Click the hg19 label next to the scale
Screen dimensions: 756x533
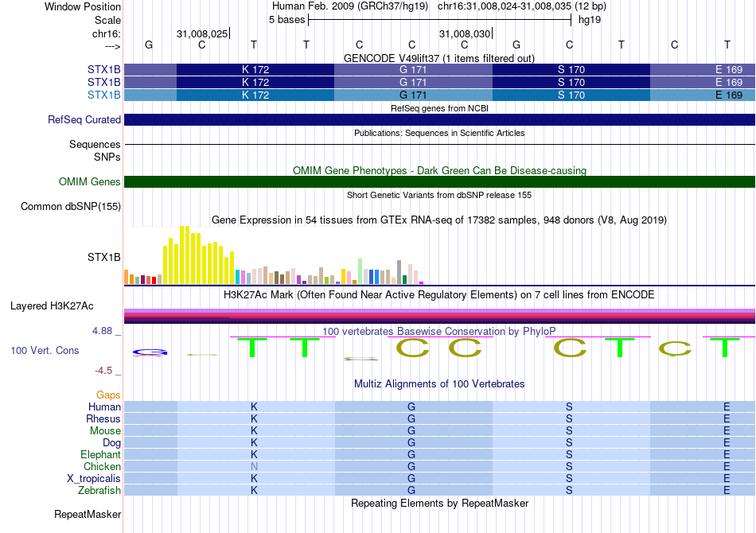point(589,20)
